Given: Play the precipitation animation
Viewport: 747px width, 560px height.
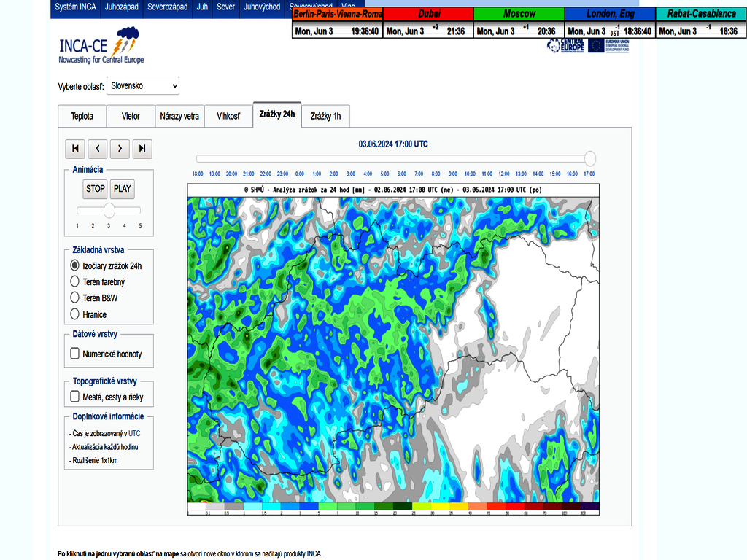Looking at the screenshot, I should pos(123,189).
